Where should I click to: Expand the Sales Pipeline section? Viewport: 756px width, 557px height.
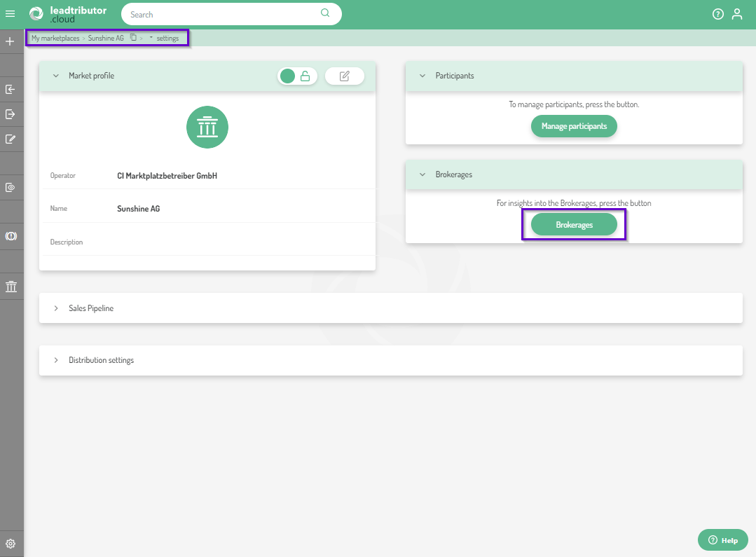(56, 308)
